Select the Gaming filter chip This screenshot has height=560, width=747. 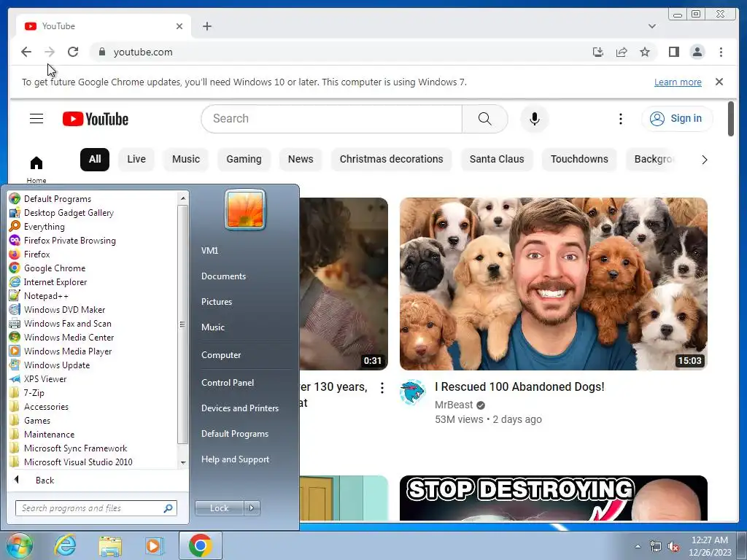tap(244, 159)
